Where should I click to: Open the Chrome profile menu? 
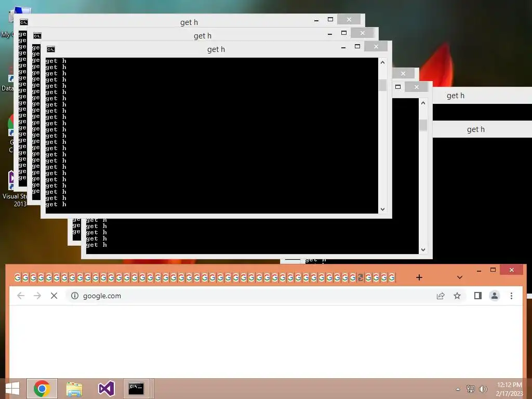[x=495, y=296]
